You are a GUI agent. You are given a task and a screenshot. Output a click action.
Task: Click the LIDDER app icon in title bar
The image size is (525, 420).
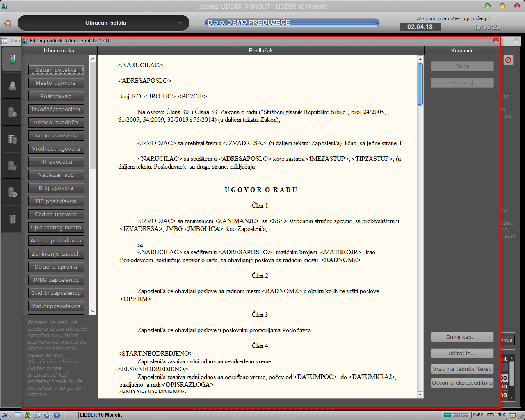(5, 6)
